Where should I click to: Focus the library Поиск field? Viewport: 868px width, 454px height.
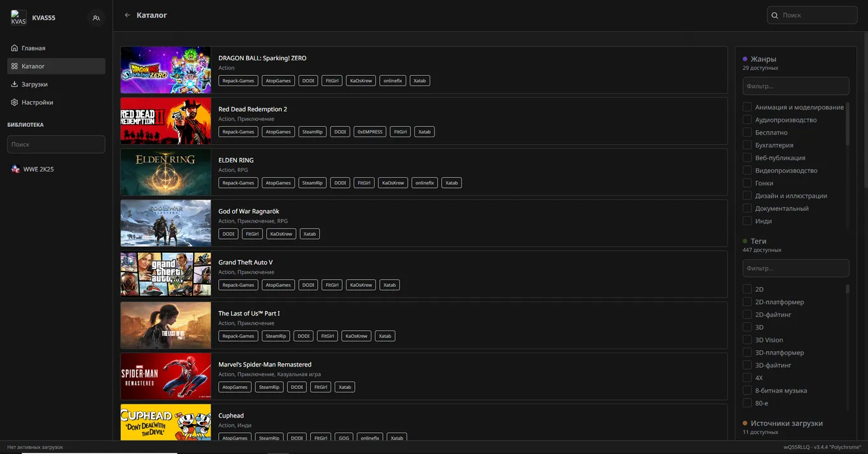56,144
